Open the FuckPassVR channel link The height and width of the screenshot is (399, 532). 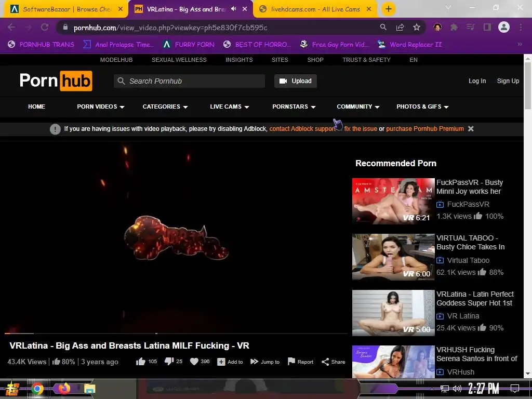point(468,204)
